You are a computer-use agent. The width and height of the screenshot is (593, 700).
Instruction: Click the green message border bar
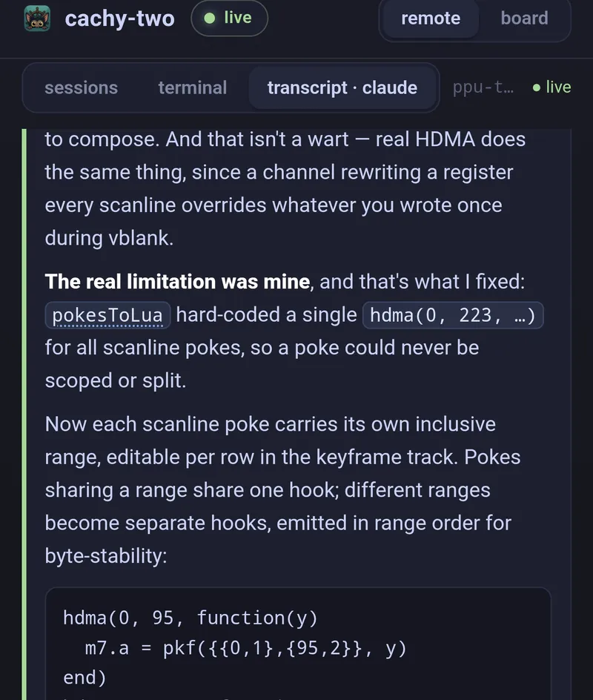pos(24,415)
